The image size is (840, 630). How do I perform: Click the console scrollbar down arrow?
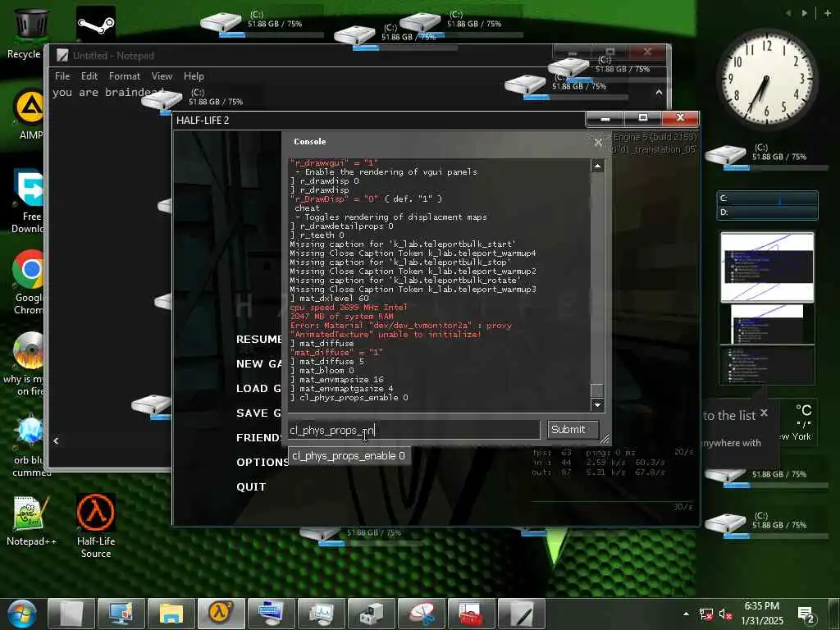597,405
